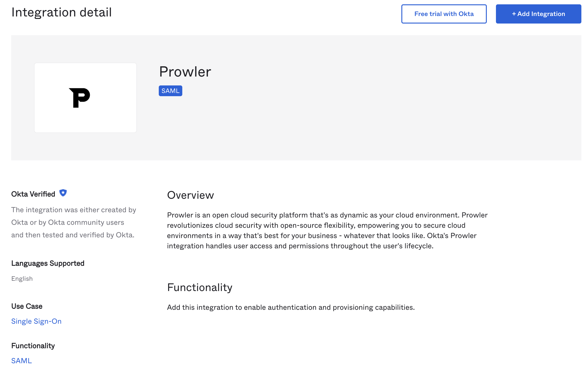Screen dimensions: 588x392
Task: Click the Okta Verified label
Action: (33, 193)
